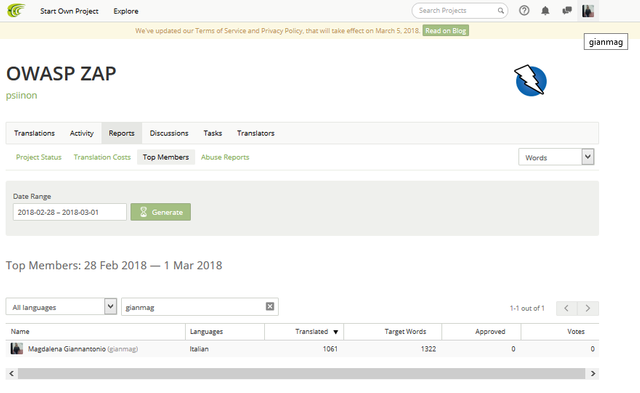Viewport: 640px width, 393px height.
Task: Go to next results page
Action: pyautogui.click(x=588, y=308)
